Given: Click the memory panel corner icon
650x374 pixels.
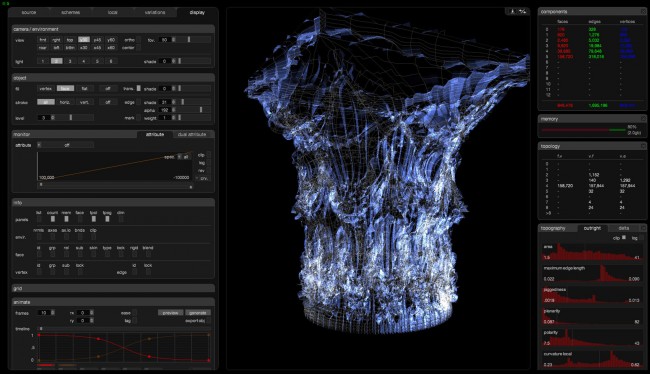Looking at the screenshot, I should (643, 119).
